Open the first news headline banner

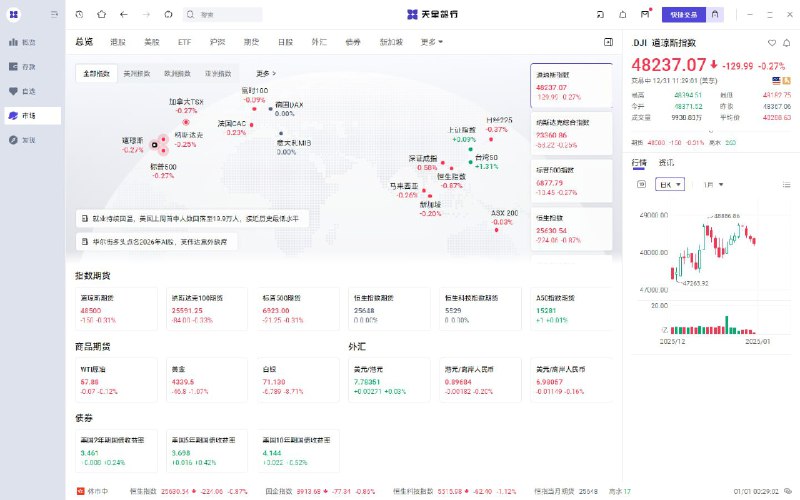[192, 218]
